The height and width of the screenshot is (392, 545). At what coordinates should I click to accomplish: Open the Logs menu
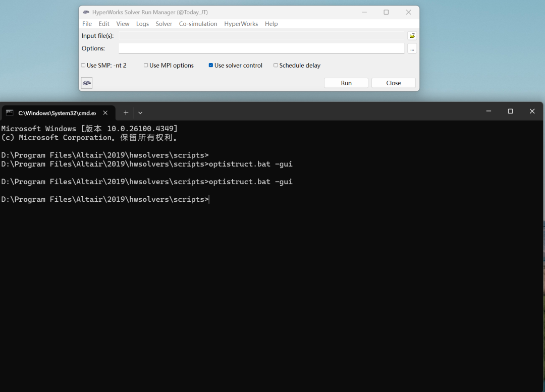click(142, 24)
